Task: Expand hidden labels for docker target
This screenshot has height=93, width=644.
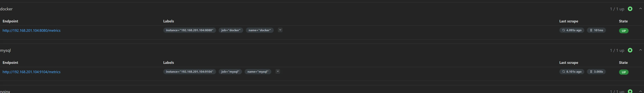Action: (x=280, y=30)
